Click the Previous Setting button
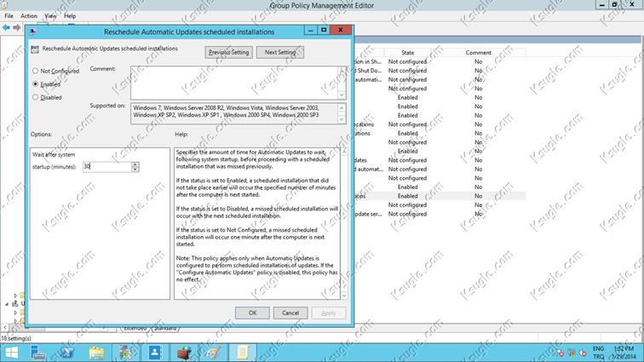The width and height of the screenshot is (644, 362). [x=229, y=52]
